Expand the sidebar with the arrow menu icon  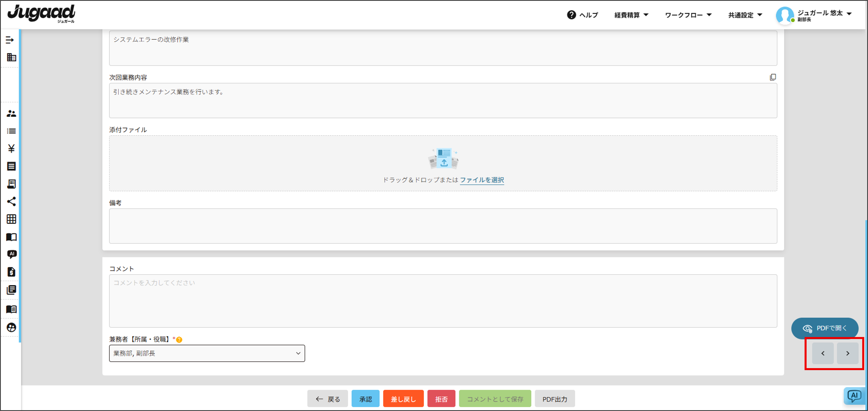[x=10, y=40]
